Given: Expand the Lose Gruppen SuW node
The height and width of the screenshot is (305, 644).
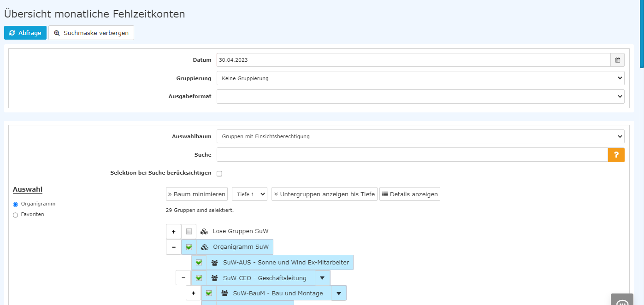Looking at the screenshot, I should tap(173, 231).
